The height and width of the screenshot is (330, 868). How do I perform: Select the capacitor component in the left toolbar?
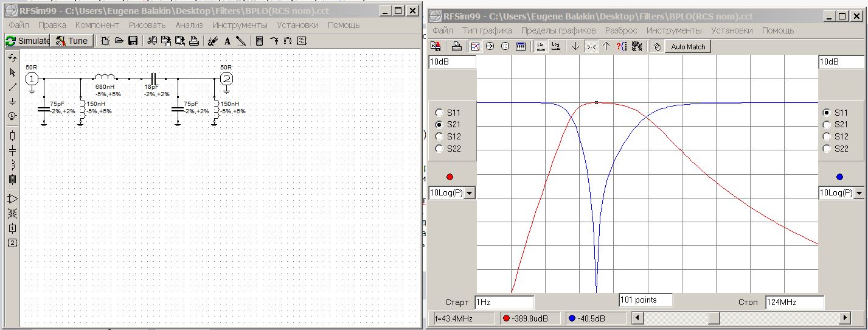coord(13,150)
